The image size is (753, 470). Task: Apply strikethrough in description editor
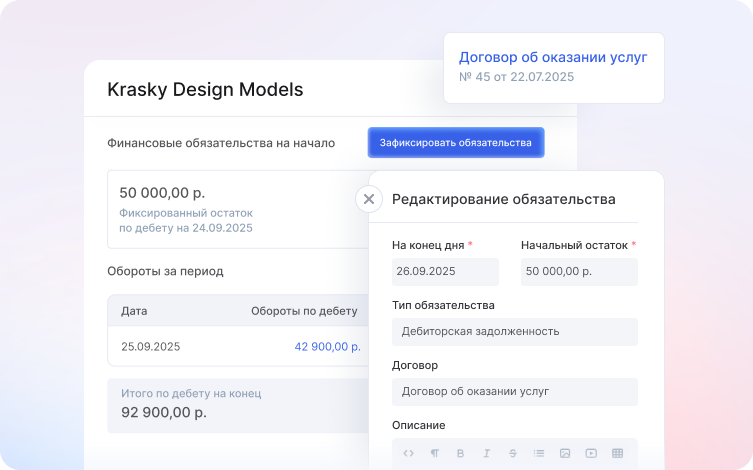pyautogui.click(x=512, y=453)
